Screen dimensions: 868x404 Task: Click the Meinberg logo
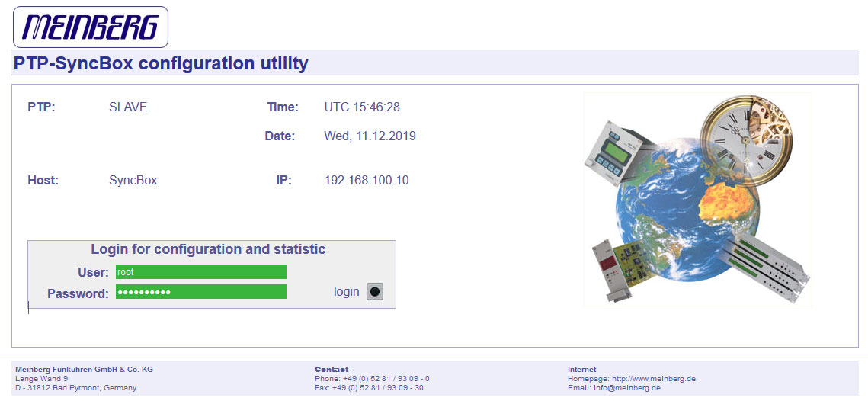(91, 27)
